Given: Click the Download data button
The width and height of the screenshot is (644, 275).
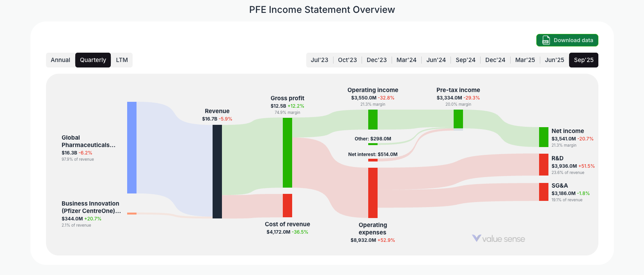Looking at the screenshot, I should tap(567, 40).
